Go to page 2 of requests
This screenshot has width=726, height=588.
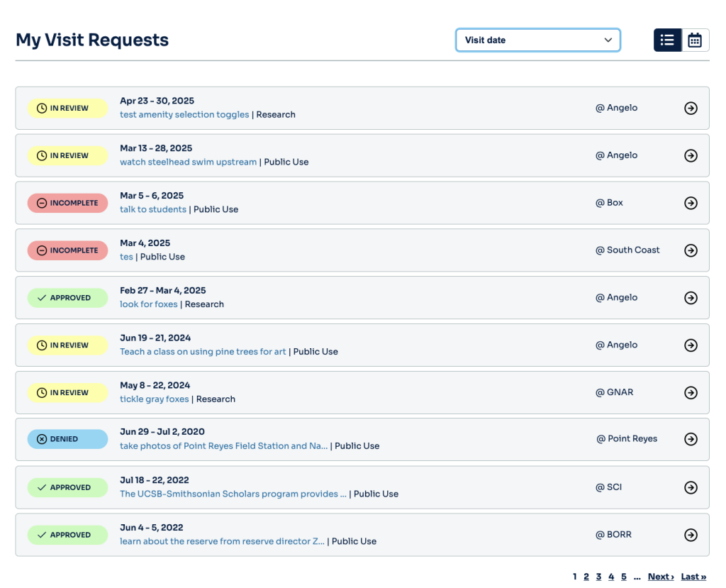tap(586, 577)
